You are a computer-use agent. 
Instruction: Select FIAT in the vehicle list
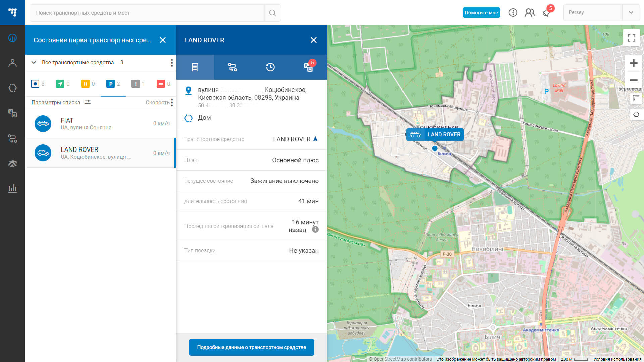coord(101,123)
